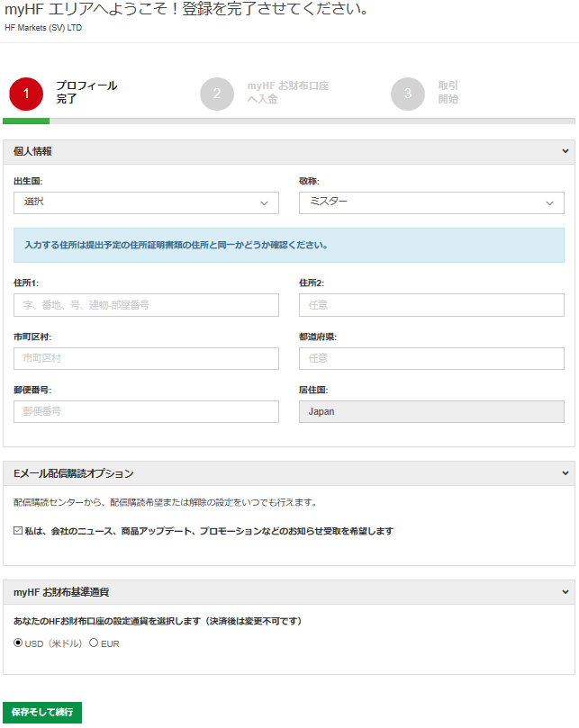Focus the 都道府県 input field
Screen dimensions: 579x728
point(431,358)
